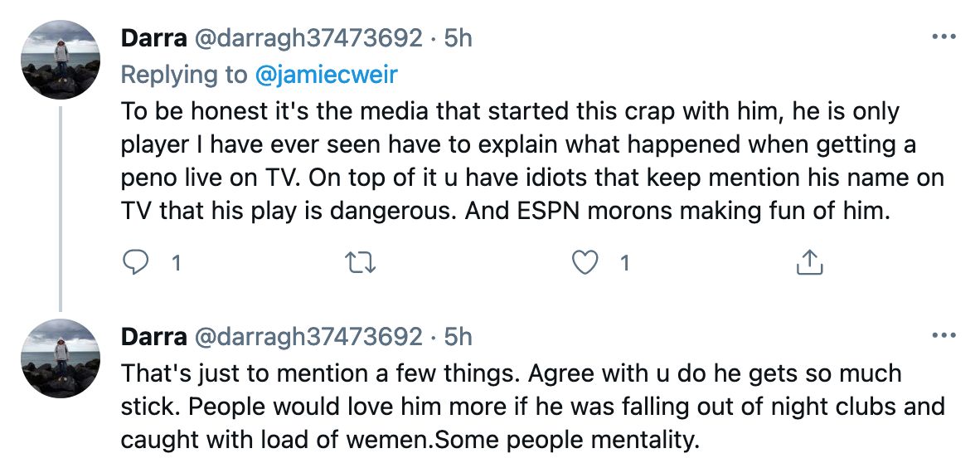The height and width of the screenshot is (468, 980).
Task: Like the first tweet with the heart icon
Action: pos(586,263)
